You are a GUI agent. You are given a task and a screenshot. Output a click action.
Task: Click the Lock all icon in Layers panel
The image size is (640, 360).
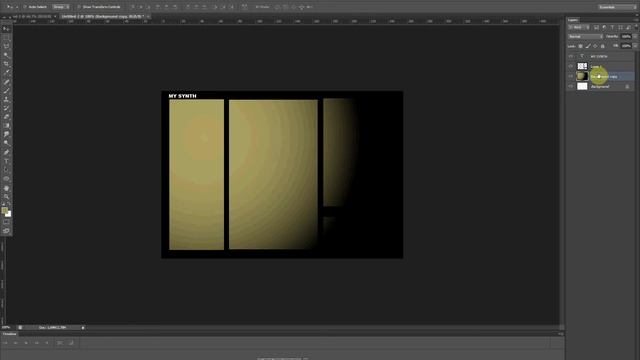602,46
